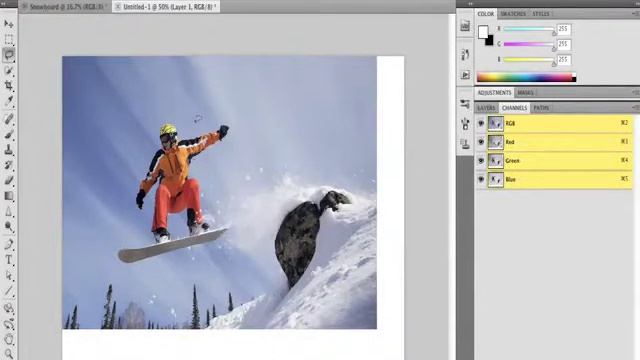
Task: Select the 3D Orbit camera tool
Action: pos(9,324)
